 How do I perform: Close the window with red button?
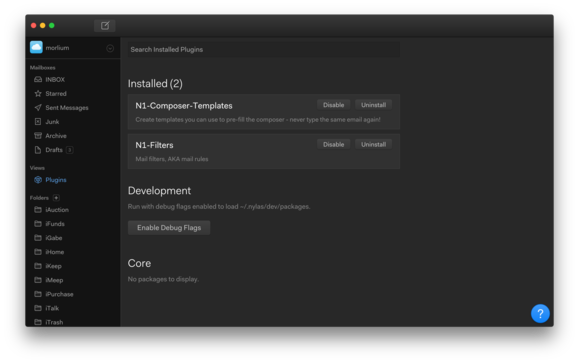34,25
